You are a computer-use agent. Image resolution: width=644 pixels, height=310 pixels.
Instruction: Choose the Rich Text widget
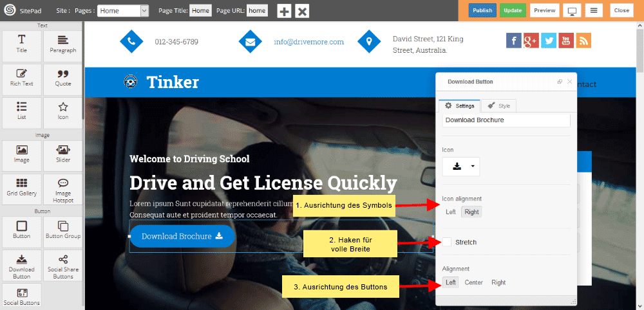click(x=22, y=80)
